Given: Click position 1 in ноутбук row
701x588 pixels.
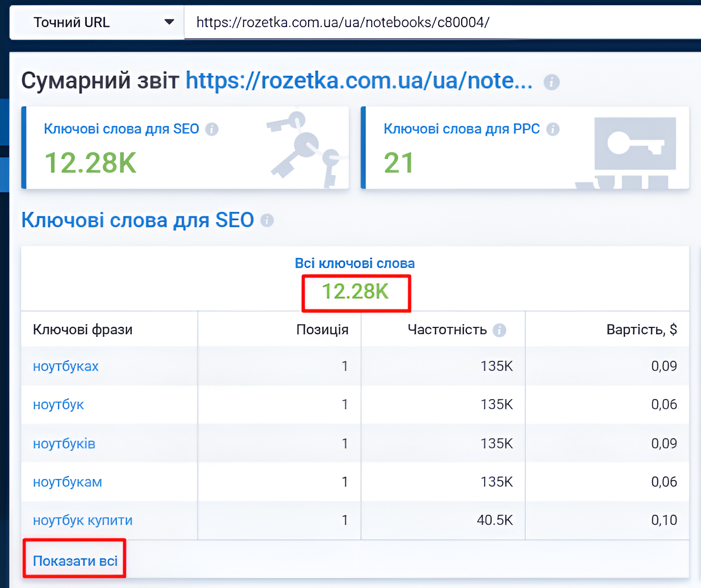Looking at the screenshot, I should (345, 404).
